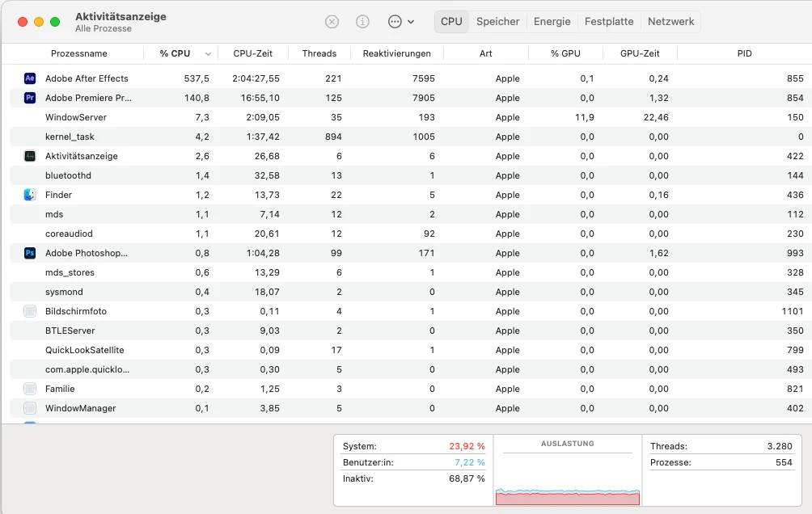The height and width of the screenshot is (514, 812).
Task: Click the Alle Prozesse subtitle
Action: (x=103, y=29)
